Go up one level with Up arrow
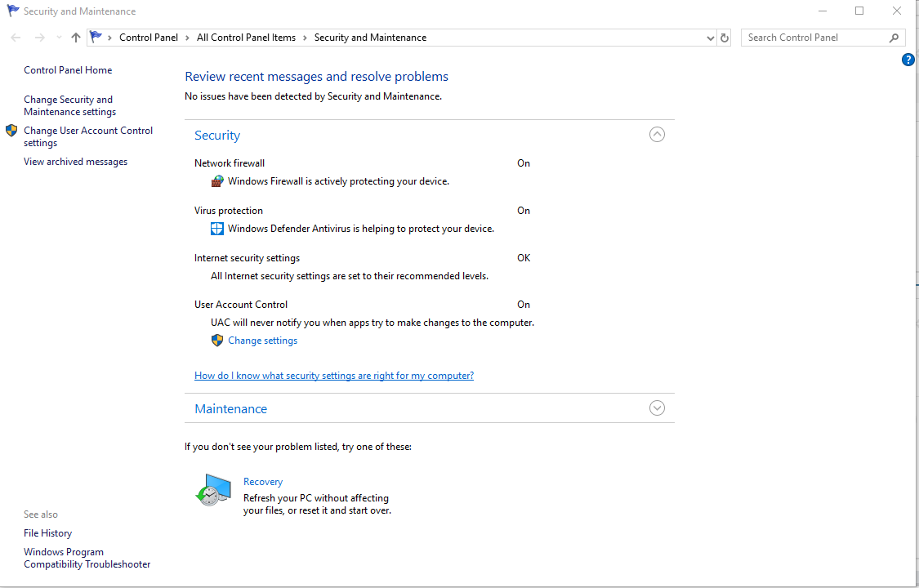Screen dimensions: 919x588 tap(76, 38)
